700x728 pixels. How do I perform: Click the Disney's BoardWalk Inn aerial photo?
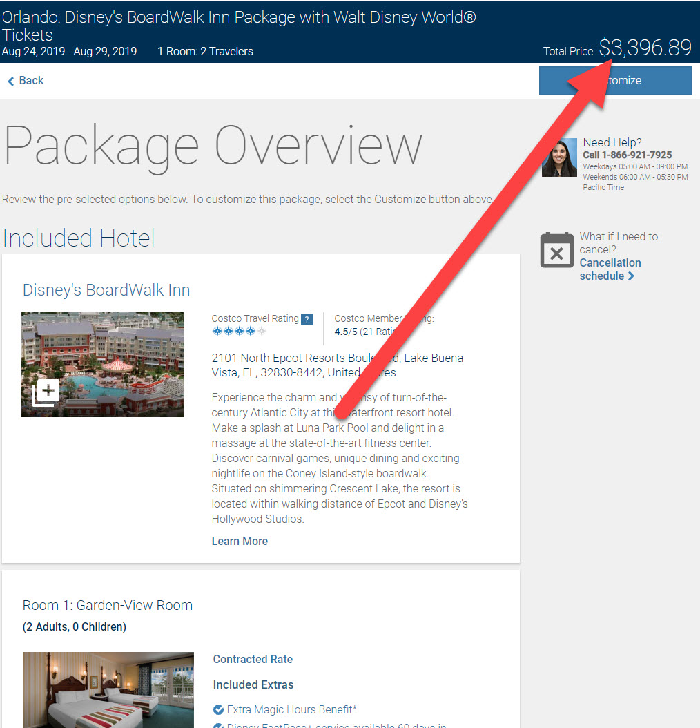[103, 365]
